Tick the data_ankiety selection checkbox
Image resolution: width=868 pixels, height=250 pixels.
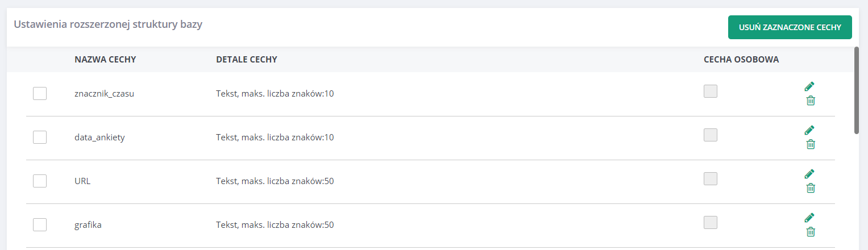point(40,137)
